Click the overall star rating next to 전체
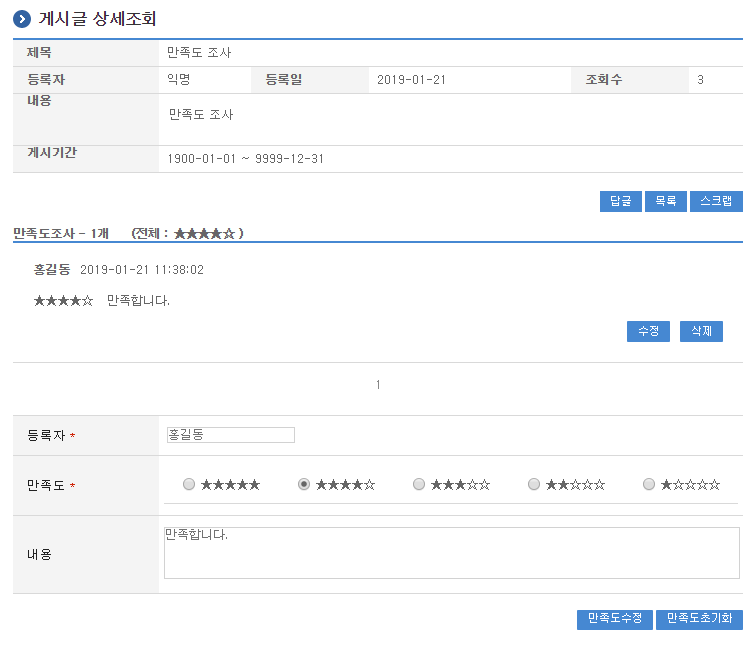 click(x=204, y=233)
